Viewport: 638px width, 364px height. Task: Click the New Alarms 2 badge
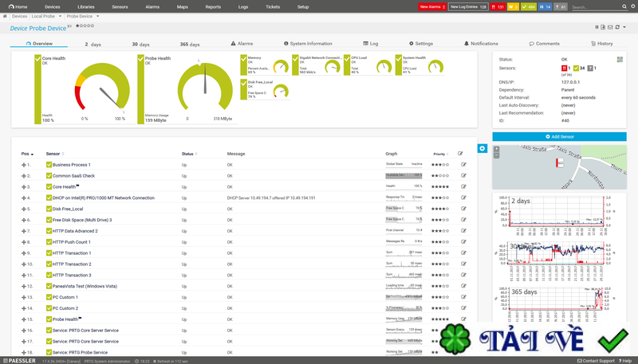(432, 7)
